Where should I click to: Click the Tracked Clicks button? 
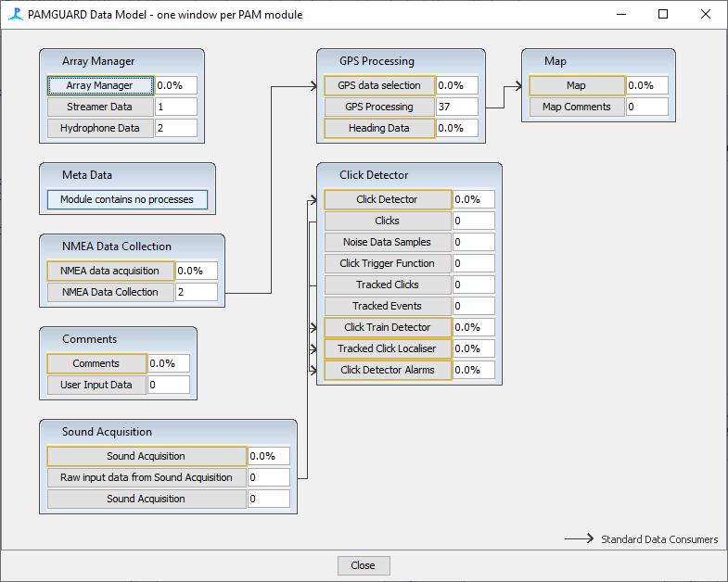(388, 285)
